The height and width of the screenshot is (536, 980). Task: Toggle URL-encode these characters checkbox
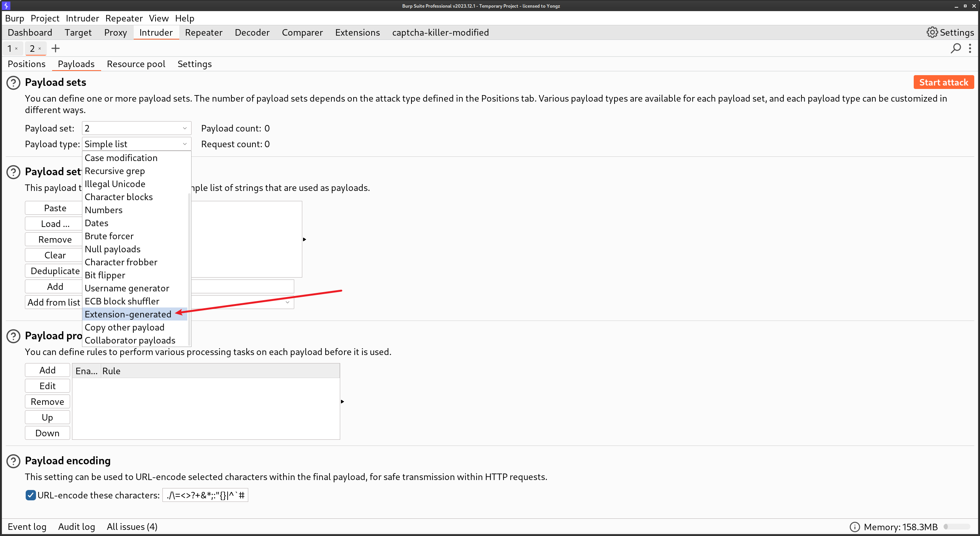pos(31,495)
